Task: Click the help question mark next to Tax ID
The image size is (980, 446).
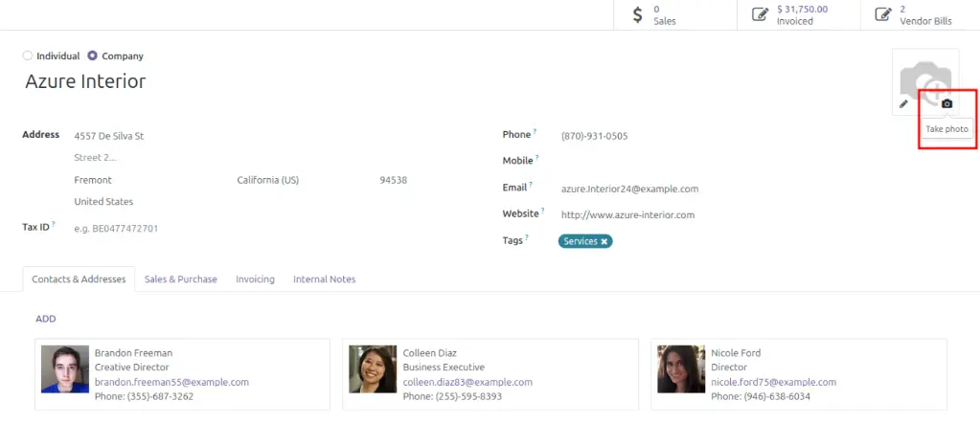Action: [x=54, y=224]
